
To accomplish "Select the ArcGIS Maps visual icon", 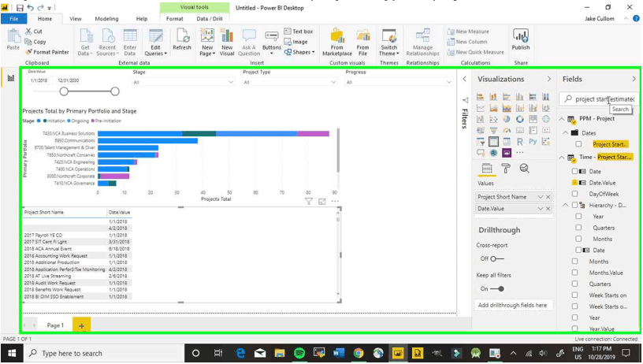I will click(x=493, y=153).
